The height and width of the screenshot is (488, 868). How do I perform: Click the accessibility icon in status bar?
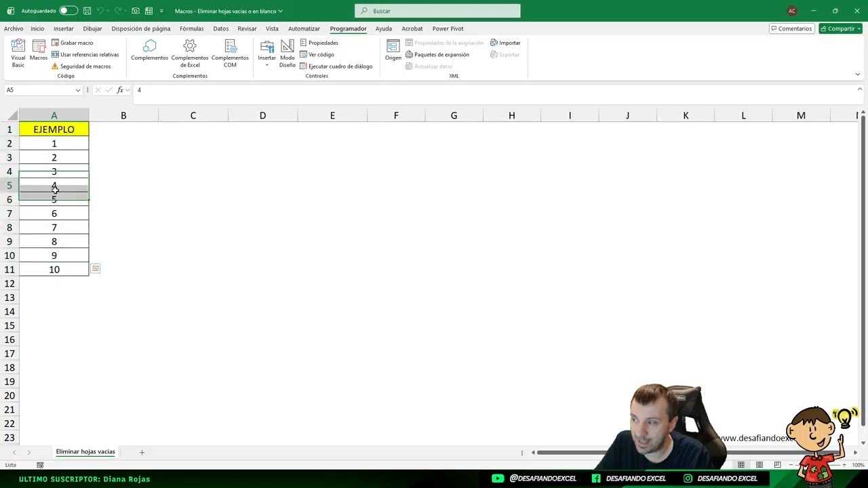[40, 465]
